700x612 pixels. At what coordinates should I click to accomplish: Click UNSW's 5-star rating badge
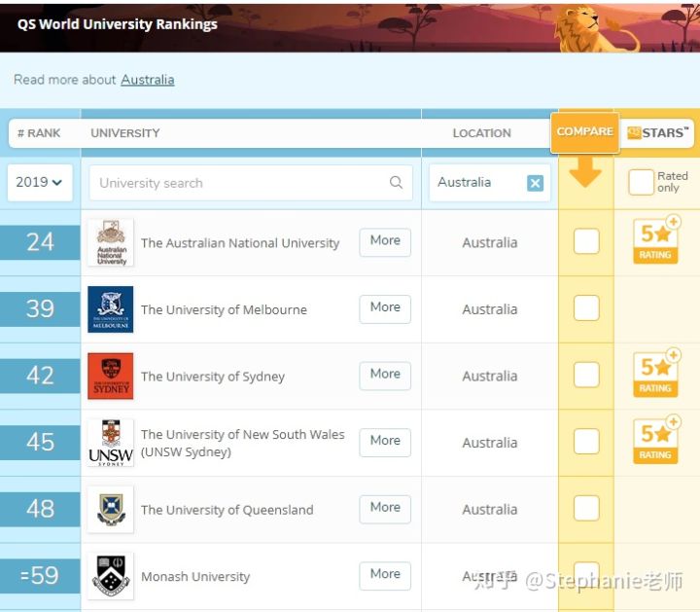click(x=656, y=440)
